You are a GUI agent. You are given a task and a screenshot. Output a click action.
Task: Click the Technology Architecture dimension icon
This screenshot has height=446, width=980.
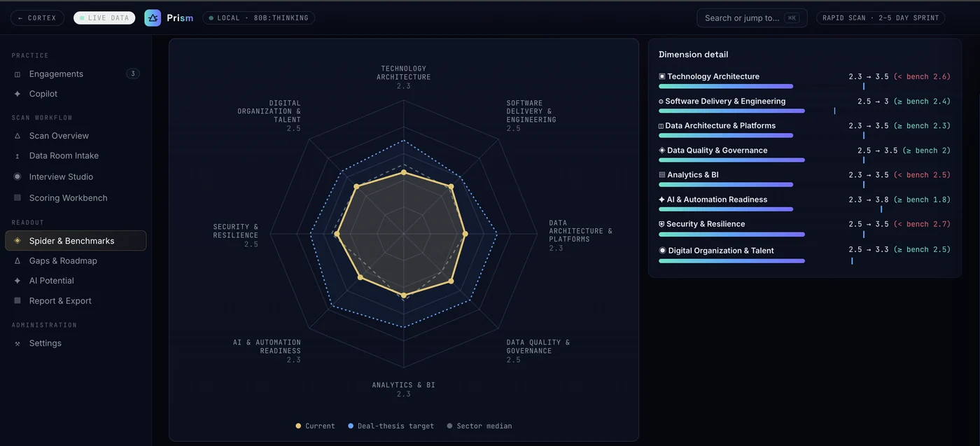(x=662, y=76)
